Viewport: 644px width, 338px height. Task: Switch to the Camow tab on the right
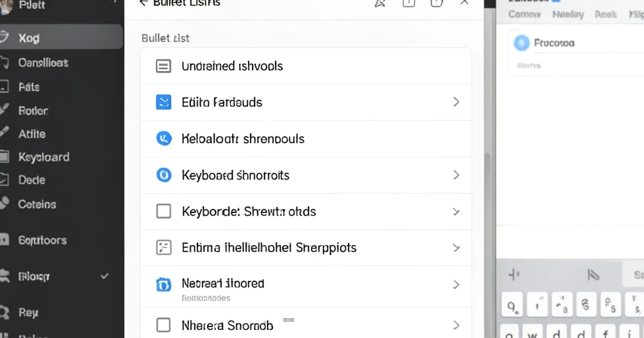pyautogui.click(x=524, y=14)
